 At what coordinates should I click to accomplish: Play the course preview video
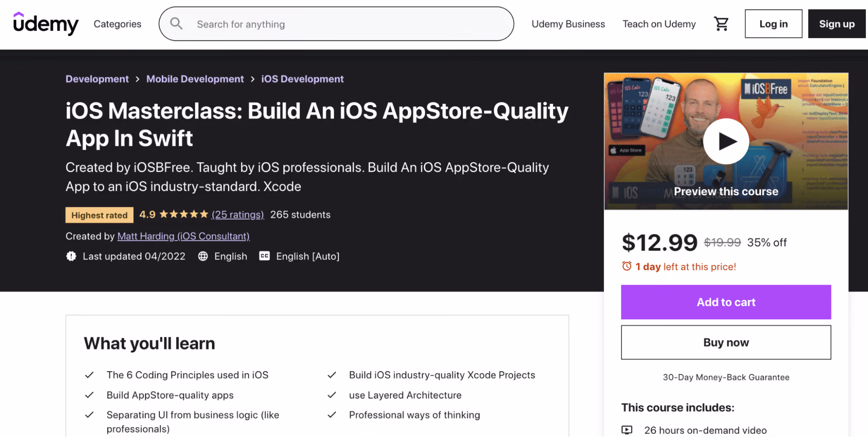tap(726, 141)
